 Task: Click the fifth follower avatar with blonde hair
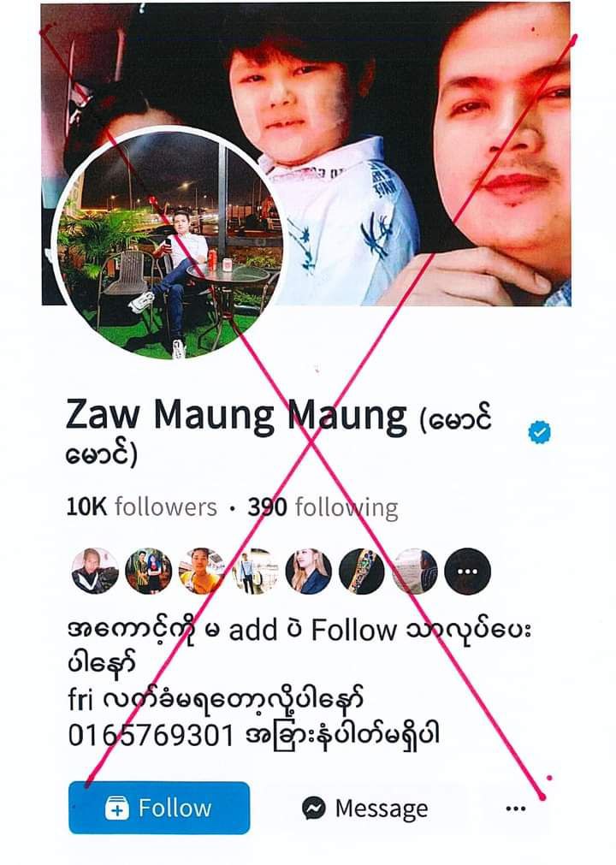point(308,571)
